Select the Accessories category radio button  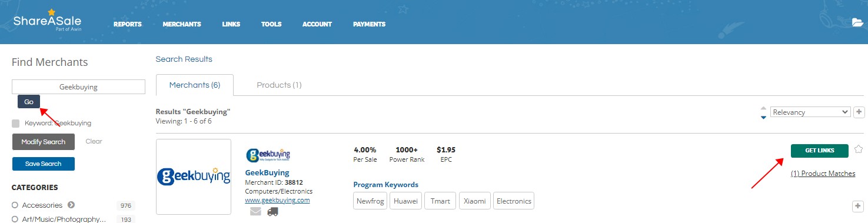pos(15,205)
